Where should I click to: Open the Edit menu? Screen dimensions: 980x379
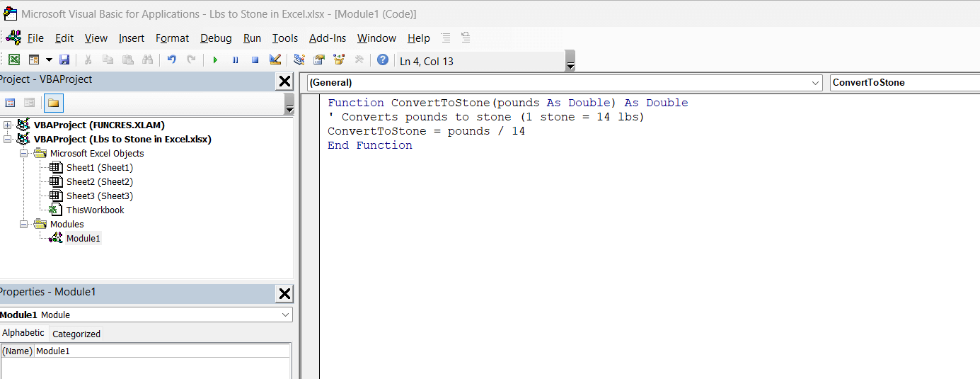pos(64,38)
